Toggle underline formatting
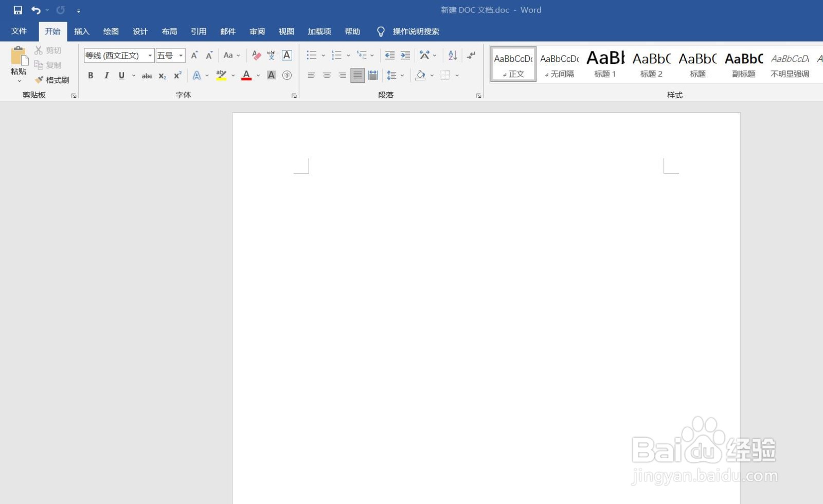 121,76
